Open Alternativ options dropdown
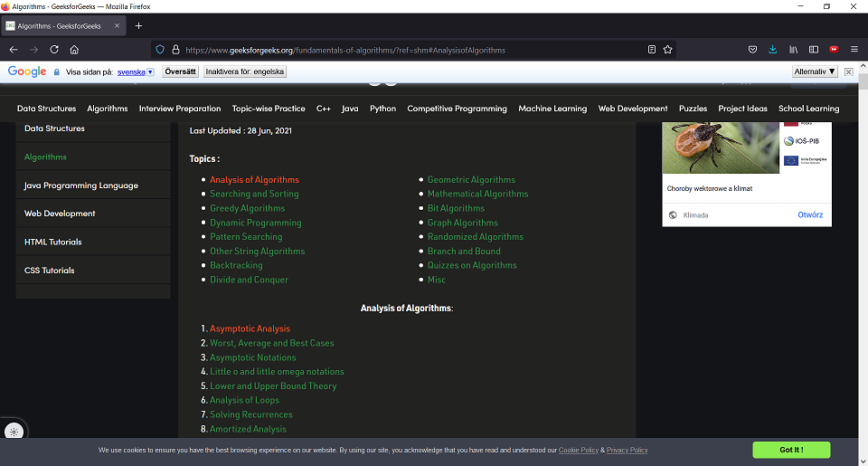The height and width of the screenshot is (466, 868). 815,71
